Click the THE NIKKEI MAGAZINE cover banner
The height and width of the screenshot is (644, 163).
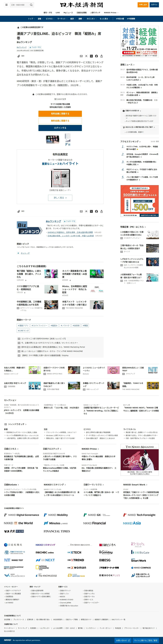(140, 460)
